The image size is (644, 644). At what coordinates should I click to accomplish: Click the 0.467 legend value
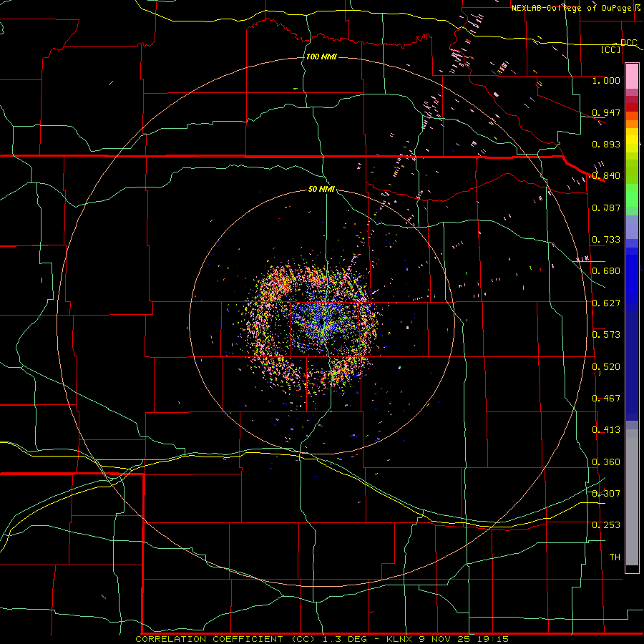point(606,399)
